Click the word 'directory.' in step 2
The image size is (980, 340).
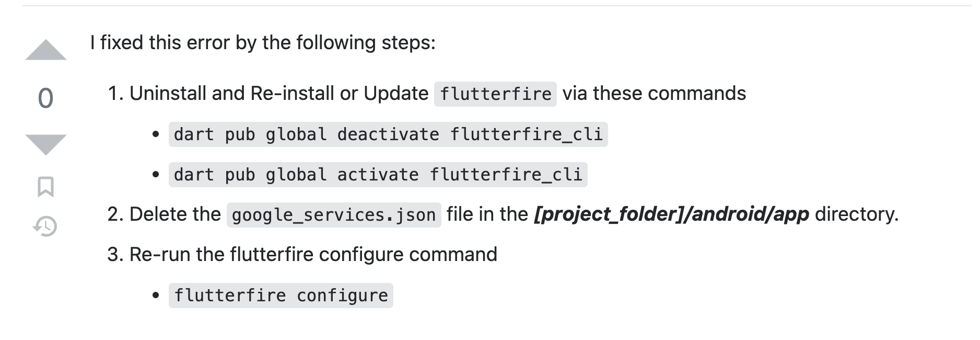click(857, 214)
